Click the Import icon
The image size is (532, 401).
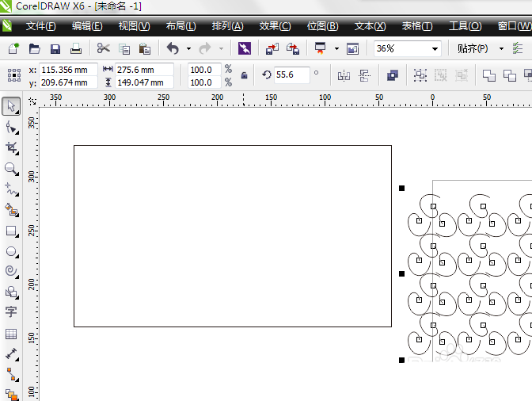pyautogui.click(x=272, y=48)
